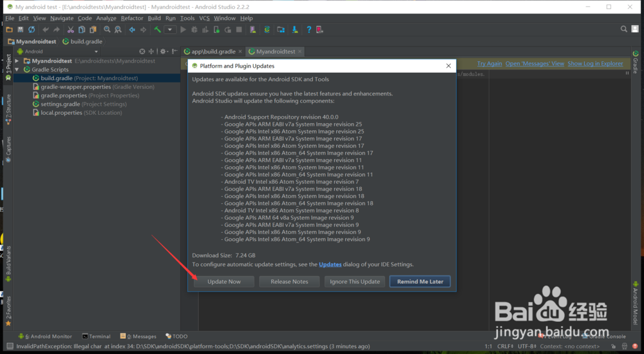Open the Navigate menu
Viewport: 644px width, 354px height.
coord(62,18)
